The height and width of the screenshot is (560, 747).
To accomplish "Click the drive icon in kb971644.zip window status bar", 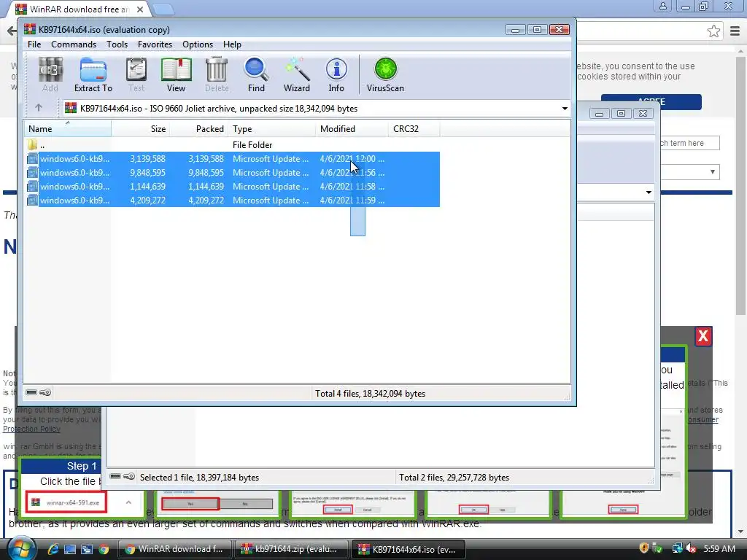I will [x=115, y=476].
